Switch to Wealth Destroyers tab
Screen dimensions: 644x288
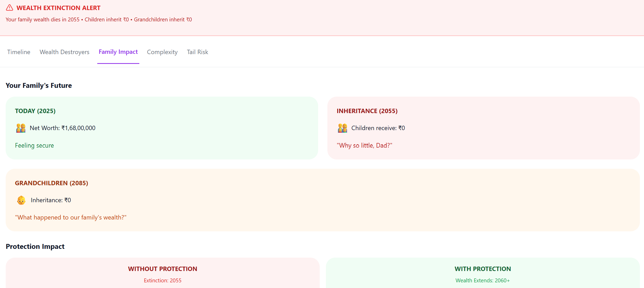tap(65, 52)
